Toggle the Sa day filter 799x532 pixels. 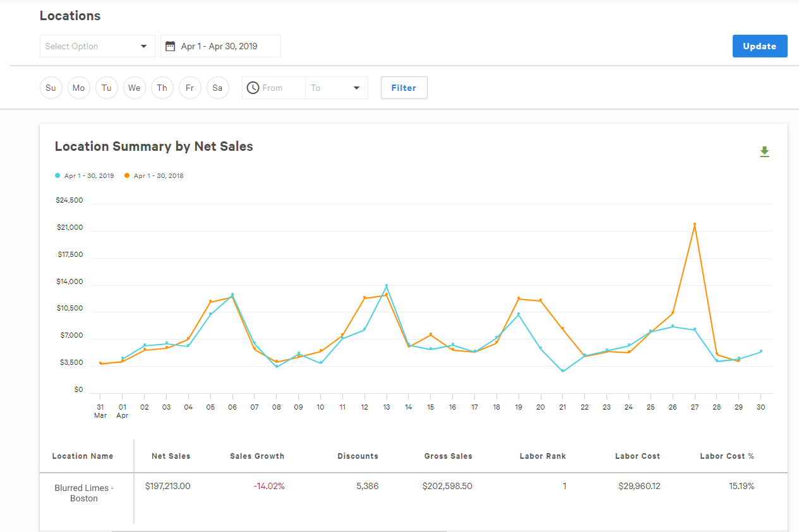(217, 88)
